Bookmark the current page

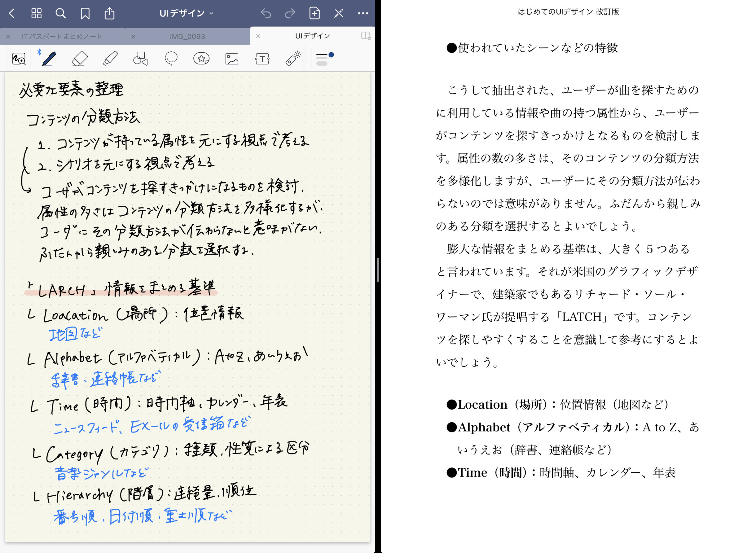point(85,13)
